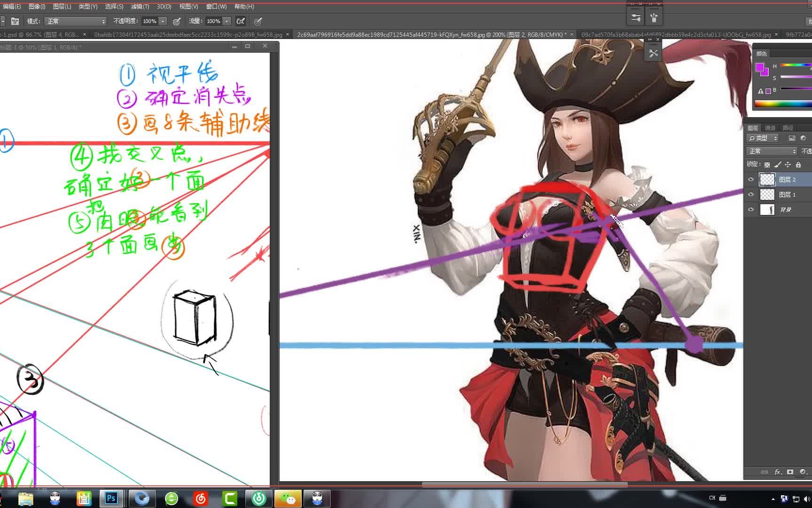Open the tool presets scissors-icon panel

(653, 53)
